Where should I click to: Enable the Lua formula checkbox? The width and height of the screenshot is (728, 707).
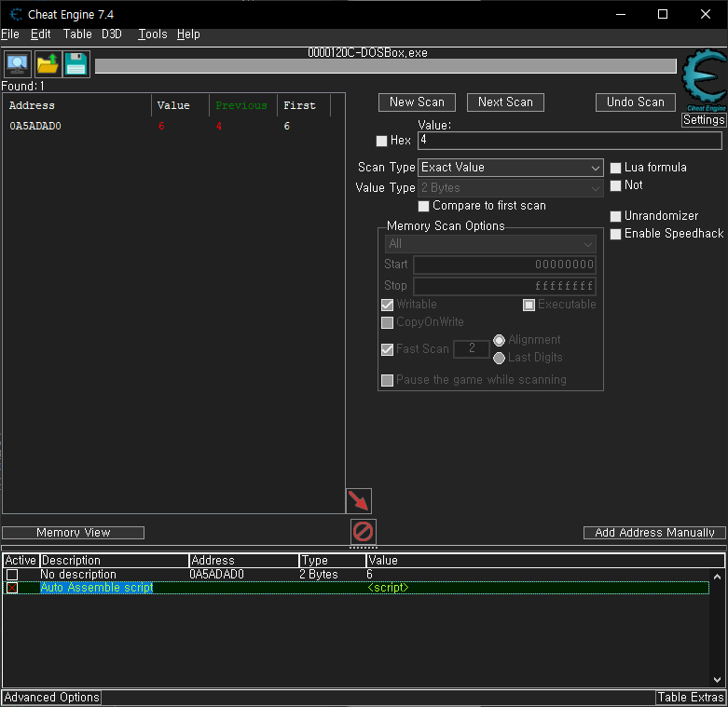pyautogui.click(x=615, y=168)
